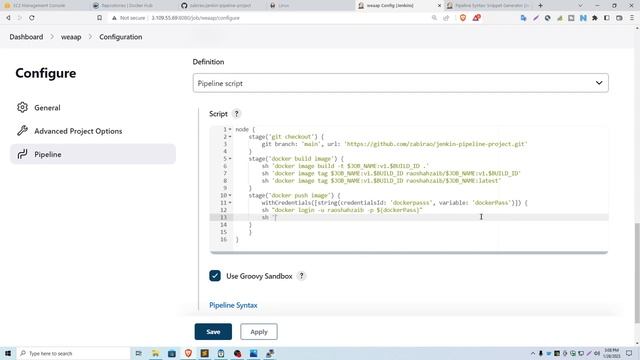The width and height of the screenshot is (640, 360).
Task: Click the General gear icon
Action: point(22,107)
